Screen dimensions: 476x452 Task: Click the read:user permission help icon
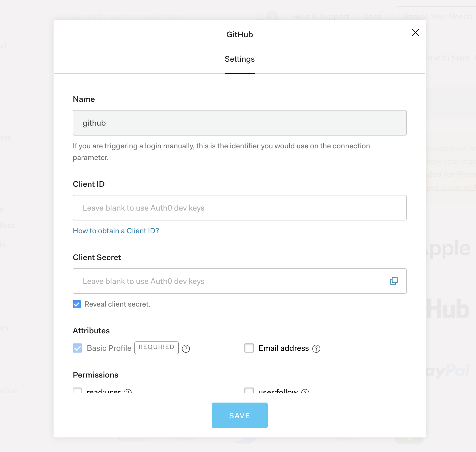click(128, 392)
